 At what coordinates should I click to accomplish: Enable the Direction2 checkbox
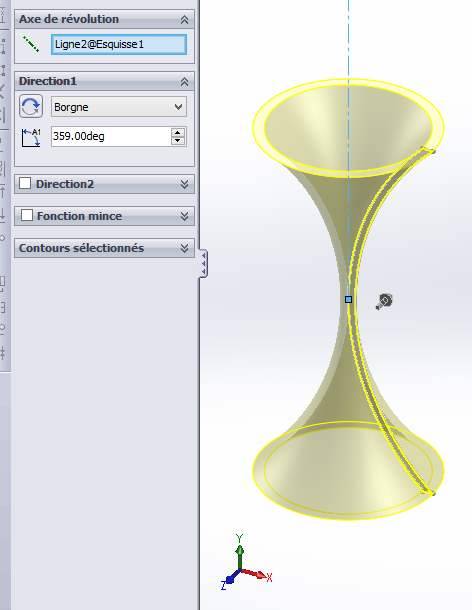pos(25,183)
